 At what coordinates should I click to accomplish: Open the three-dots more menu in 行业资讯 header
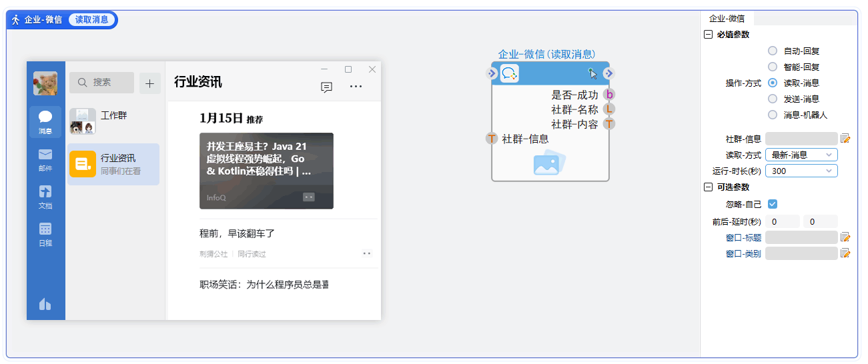(356, 87)
